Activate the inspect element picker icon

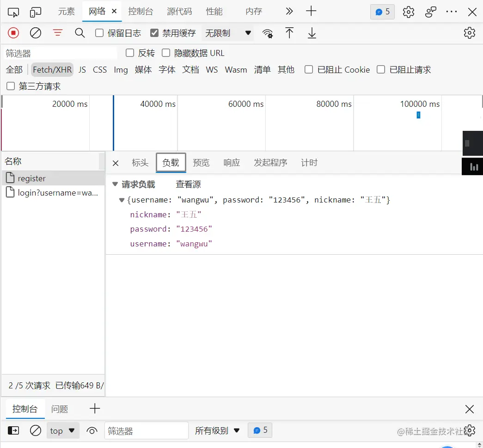(13, 12)
